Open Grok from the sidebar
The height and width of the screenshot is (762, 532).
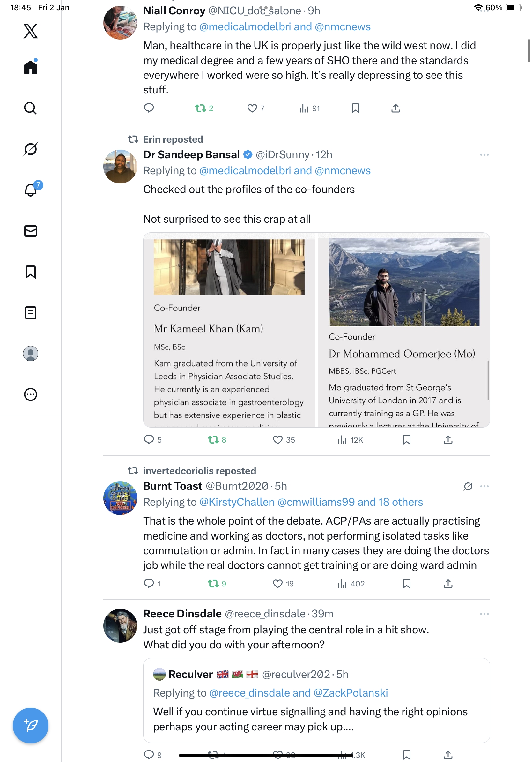click(x=31, y=149)
